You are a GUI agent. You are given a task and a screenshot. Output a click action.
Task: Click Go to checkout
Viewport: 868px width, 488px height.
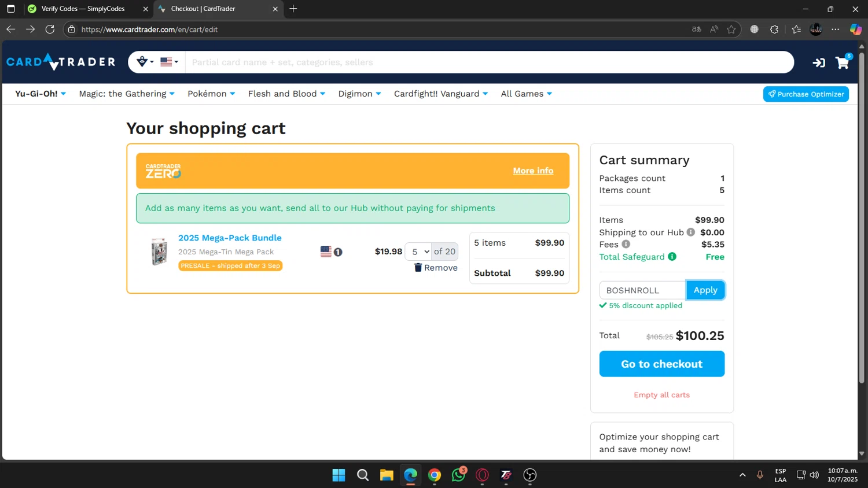662,364
